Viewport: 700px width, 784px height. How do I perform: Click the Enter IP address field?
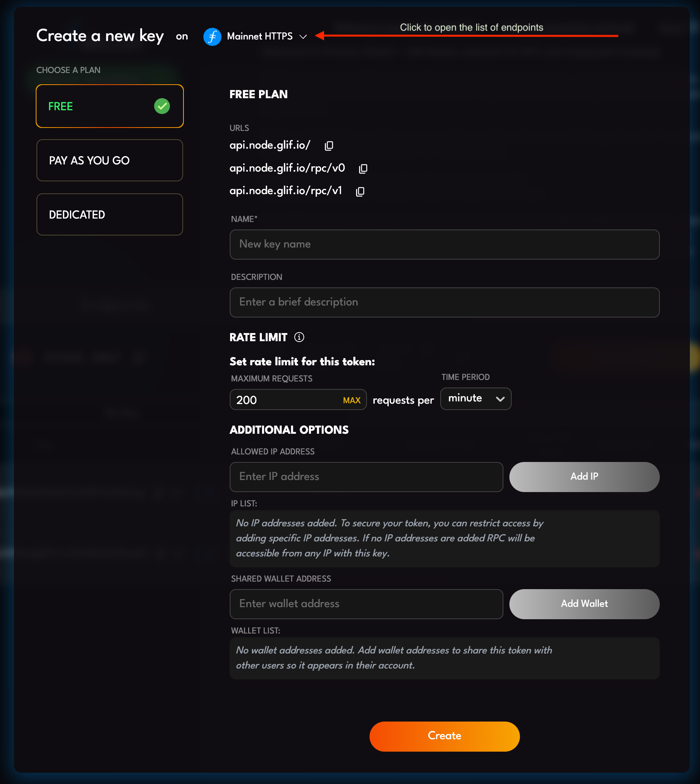tap(366, 477)
